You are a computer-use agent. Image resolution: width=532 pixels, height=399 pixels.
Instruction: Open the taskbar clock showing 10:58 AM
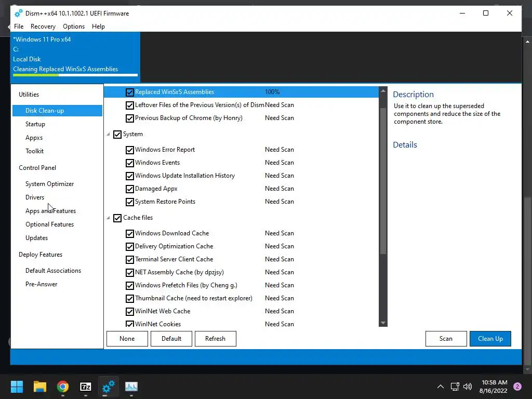coord(495,387)
